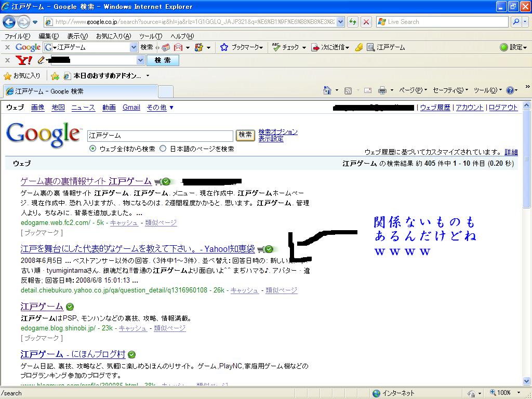Click the Send to icon in Google toolbar

tap(315, 47)
